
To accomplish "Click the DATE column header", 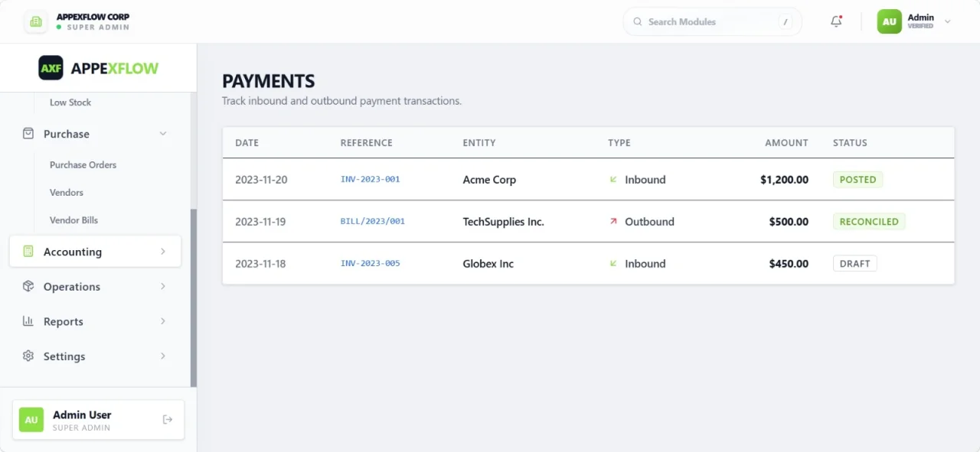I will 247,143.
